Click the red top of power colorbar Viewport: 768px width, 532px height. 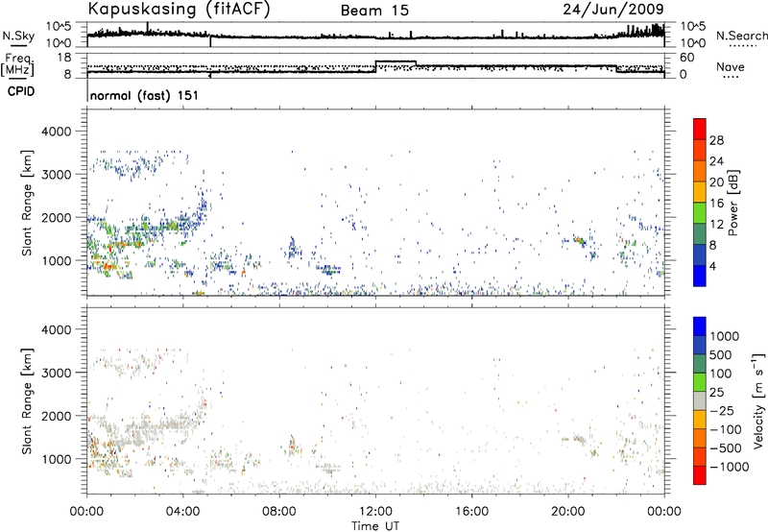click(x=700, y=129)
